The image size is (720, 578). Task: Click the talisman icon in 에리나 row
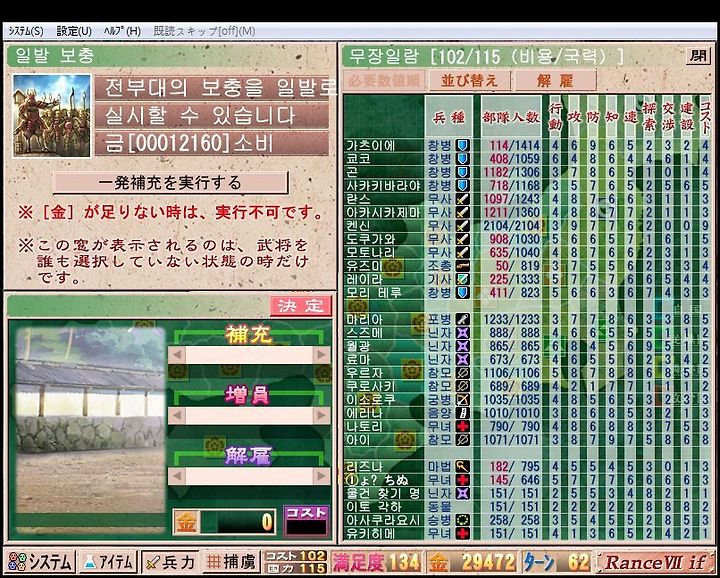click(462, 412)
